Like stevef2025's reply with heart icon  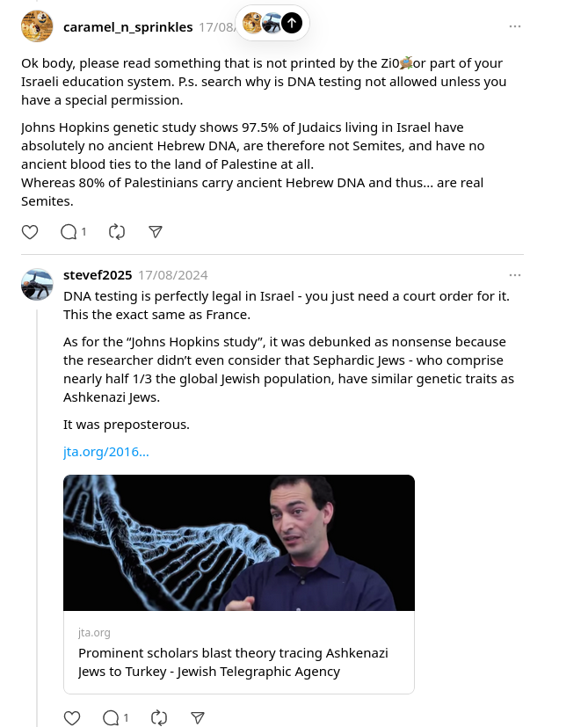click(72, 717)
